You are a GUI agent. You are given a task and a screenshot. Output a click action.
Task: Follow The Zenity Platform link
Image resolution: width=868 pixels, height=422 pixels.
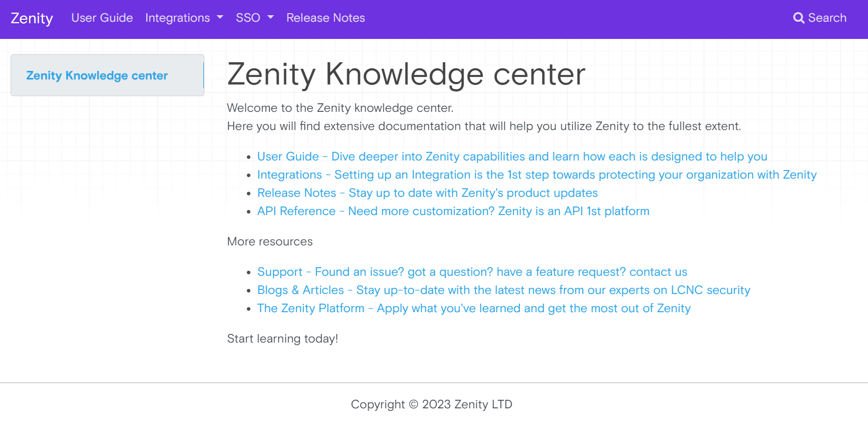[473, 308]
